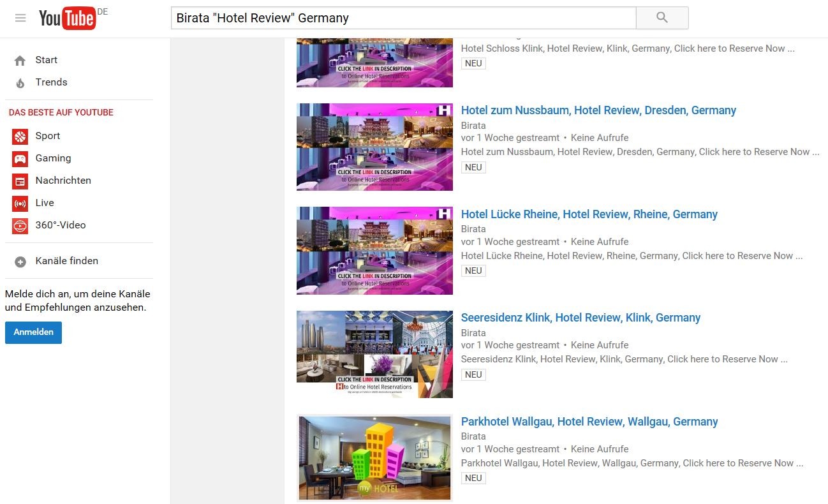Open Kanäle finden link
Screen dimensions: 828x504
point(67,261)
